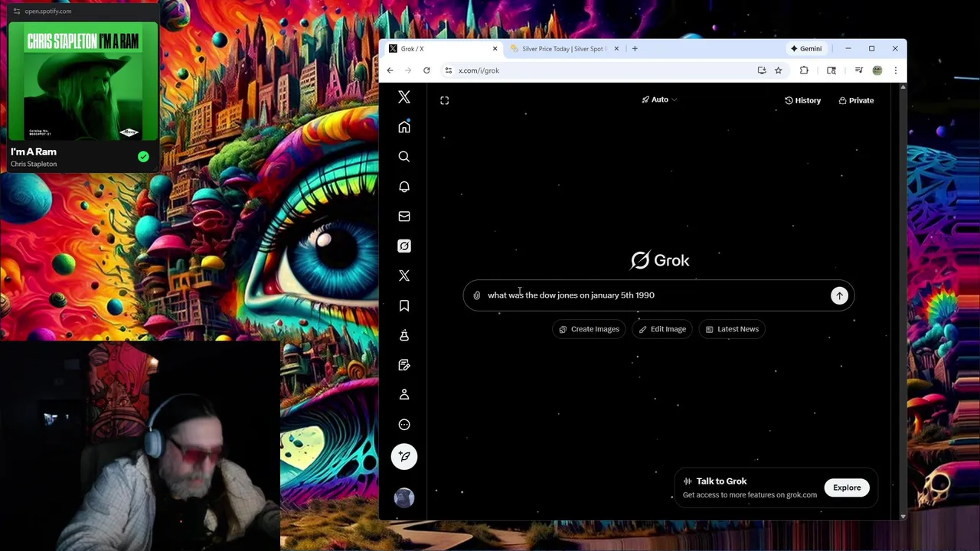
Task: Open Home in the X sidebar
Action: 404,127
